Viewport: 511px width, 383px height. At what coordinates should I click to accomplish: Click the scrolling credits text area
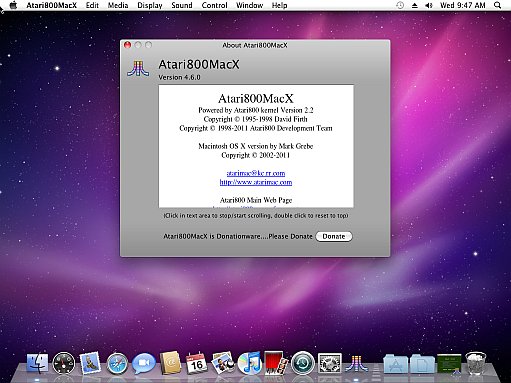click(x=256, y=146)
